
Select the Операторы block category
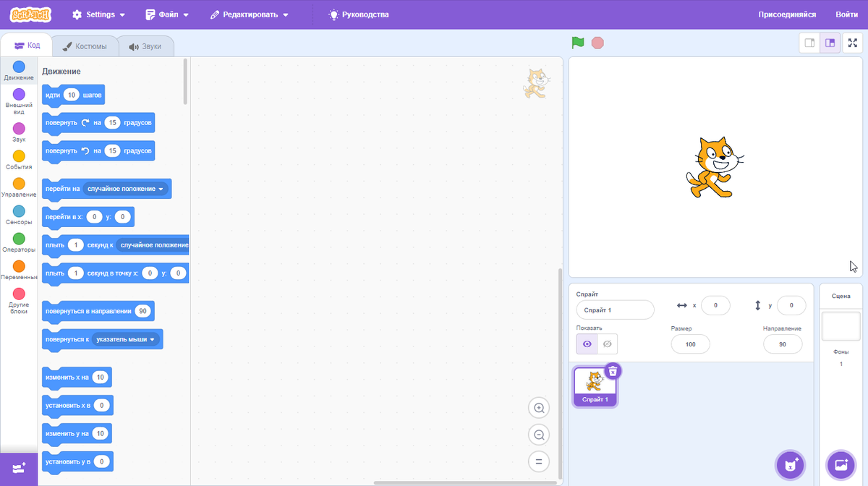[x=19, y=243]
